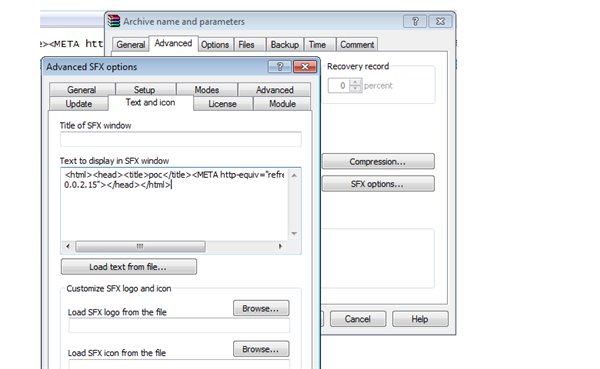Open the Module tab
The height and width of the screenshot is (369, 600).
(282, 104)
